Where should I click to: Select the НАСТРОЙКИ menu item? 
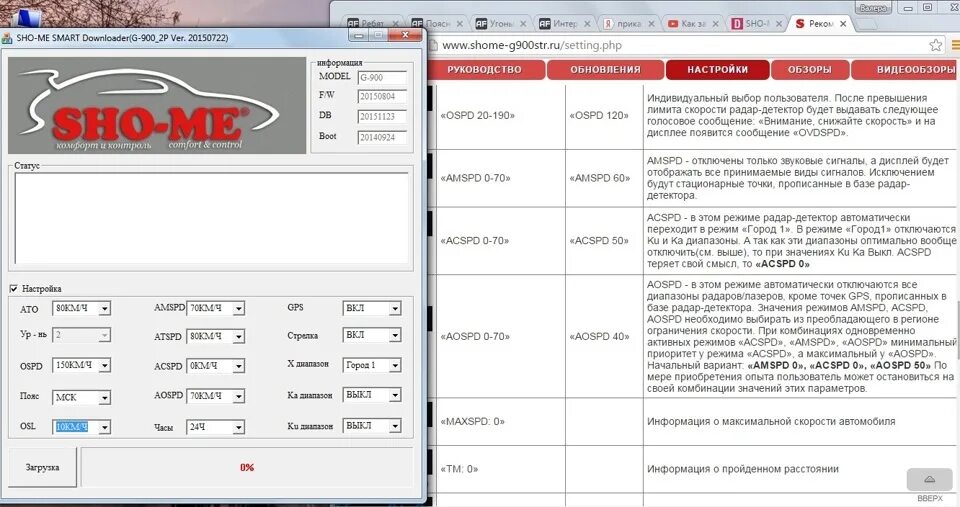click(x=718, y=70)
